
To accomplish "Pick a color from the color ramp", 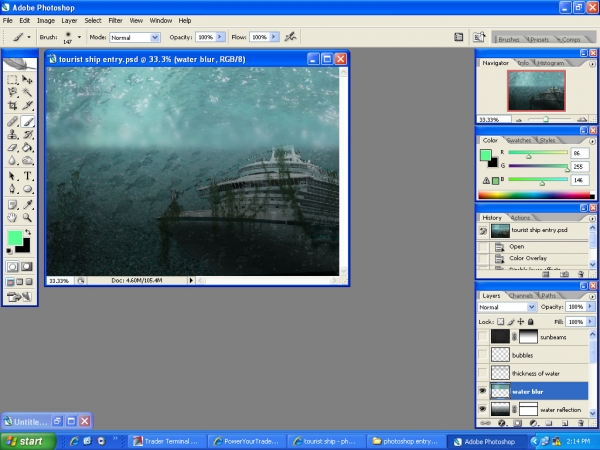I will point(536,196).
